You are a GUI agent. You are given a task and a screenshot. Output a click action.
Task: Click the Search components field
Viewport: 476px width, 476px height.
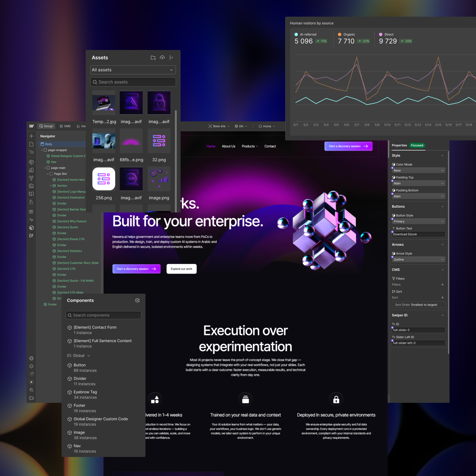[x=103, y=315]
